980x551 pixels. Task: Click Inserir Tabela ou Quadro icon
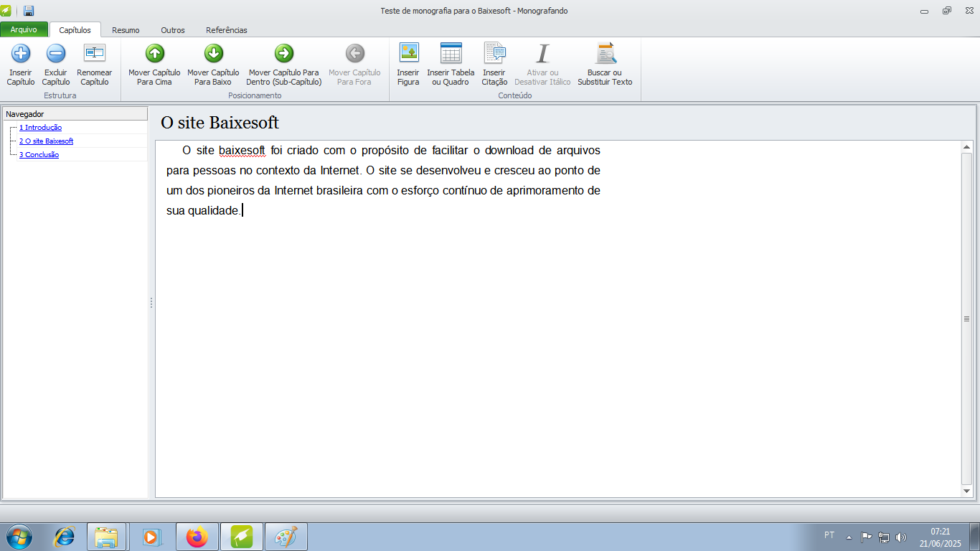tap(451, 53)
